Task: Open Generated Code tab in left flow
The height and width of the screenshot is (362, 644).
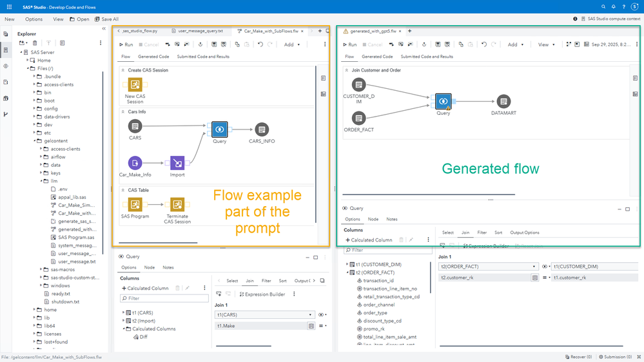Action: click(x=153, y=57)
